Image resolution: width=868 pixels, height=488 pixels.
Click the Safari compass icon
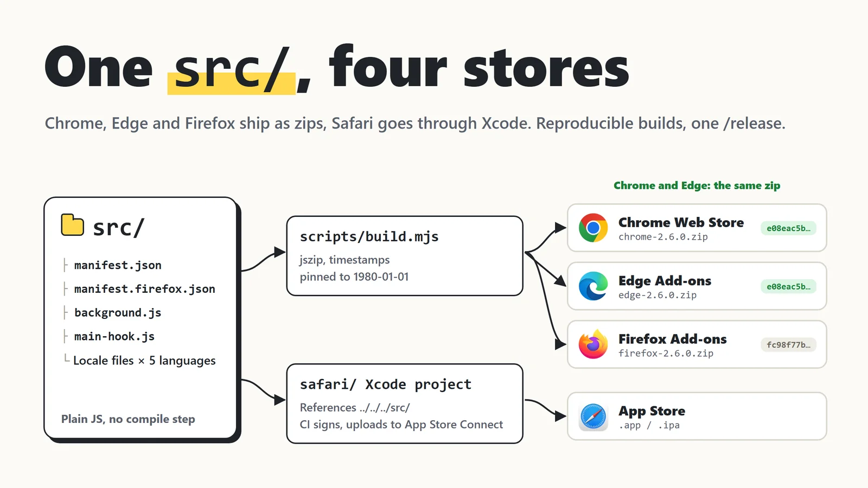tap(593, 416)
